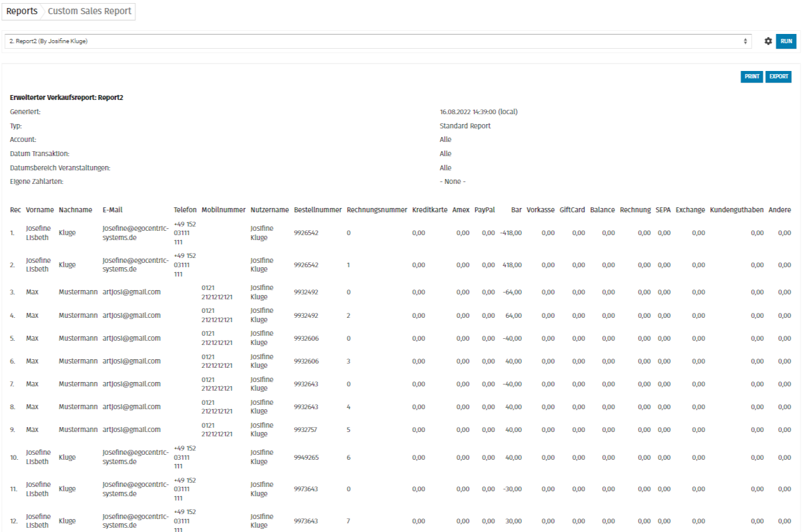Click the PRINT button

click(x=752, y=77)
